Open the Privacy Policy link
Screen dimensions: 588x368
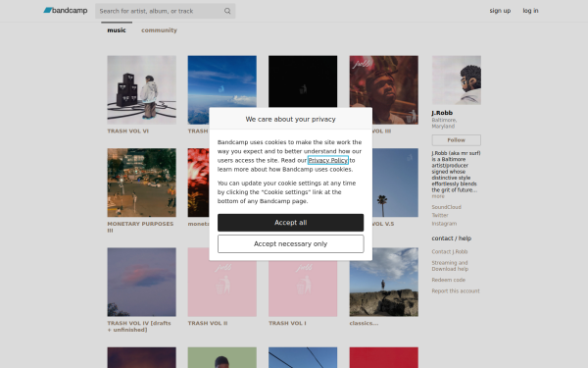point(327,160)
